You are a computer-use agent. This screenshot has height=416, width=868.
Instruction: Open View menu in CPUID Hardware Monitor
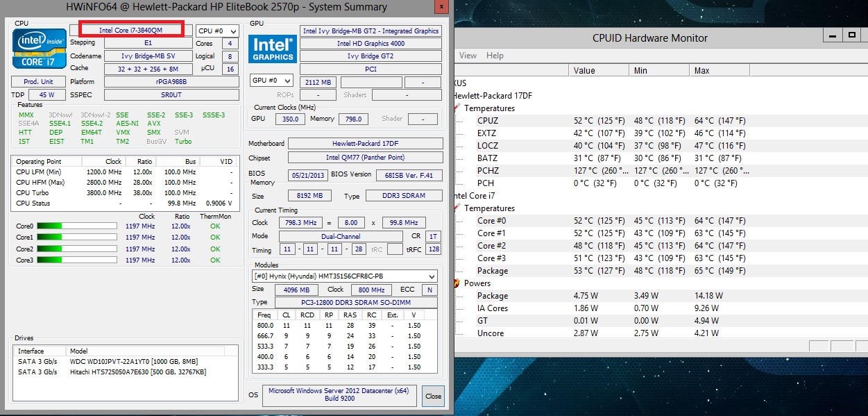[468, 56]
